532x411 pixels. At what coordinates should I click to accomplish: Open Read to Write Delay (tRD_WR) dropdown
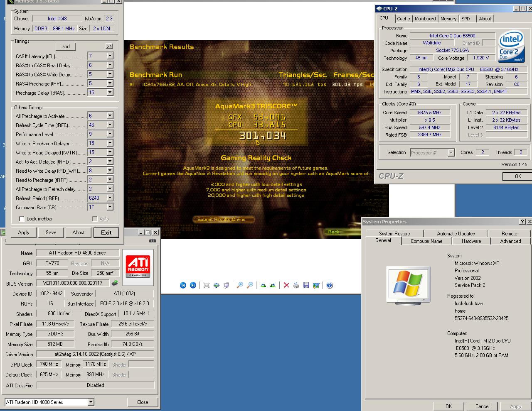(110, 171)
